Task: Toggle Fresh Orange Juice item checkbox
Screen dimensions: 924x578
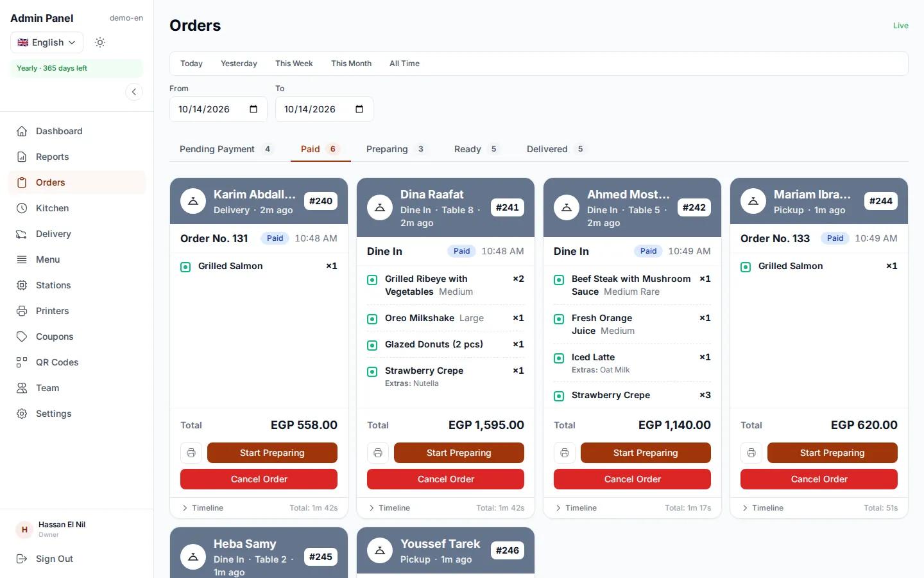Action: click(559, 319)
